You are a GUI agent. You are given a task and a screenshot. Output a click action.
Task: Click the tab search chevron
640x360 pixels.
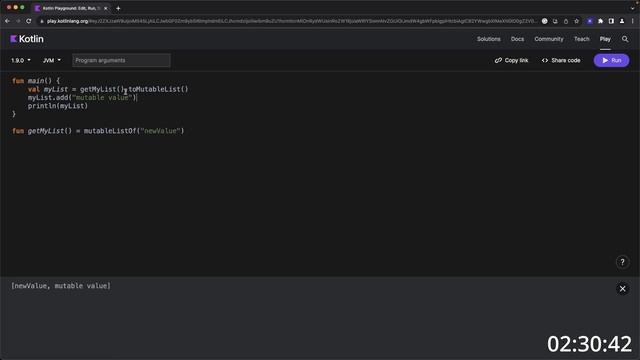633,8
